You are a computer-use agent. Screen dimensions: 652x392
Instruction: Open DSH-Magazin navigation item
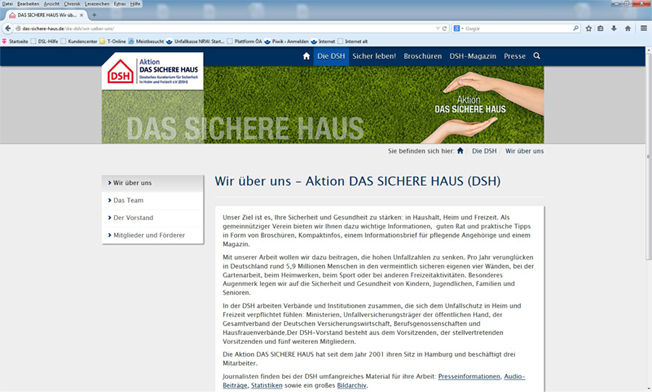[473, 56]
